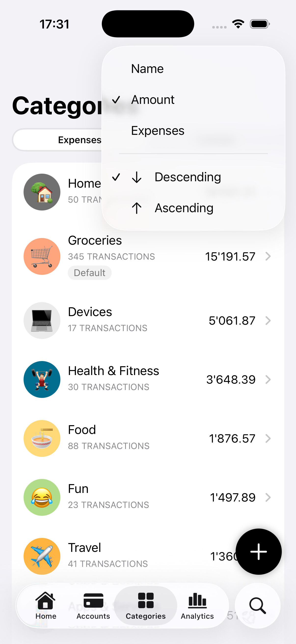Tap the magnifying glass search button
This screenshot has height=644, width=296.
coord(257,605)
